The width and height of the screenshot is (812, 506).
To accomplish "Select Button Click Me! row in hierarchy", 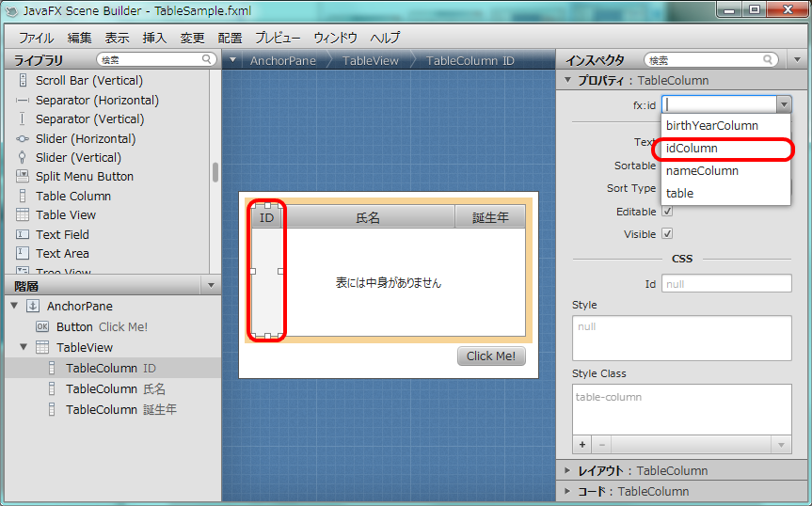I will (113, 326).
